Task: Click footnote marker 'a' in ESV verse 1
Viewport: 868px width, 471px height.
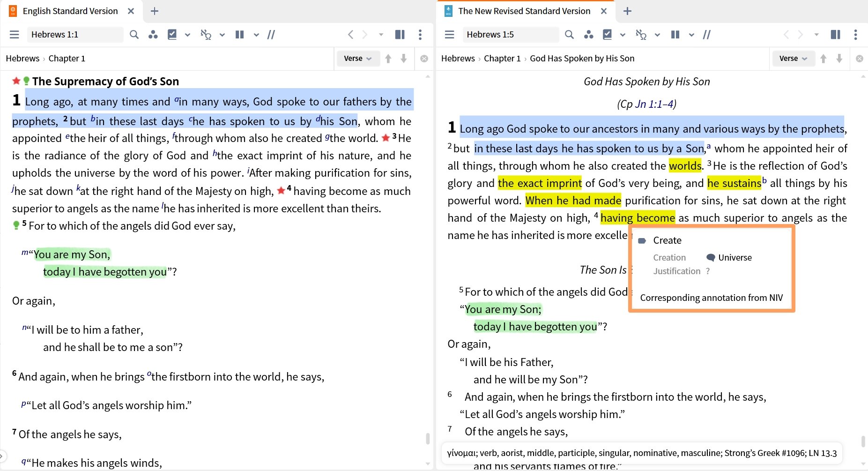Action: point(176,99)
